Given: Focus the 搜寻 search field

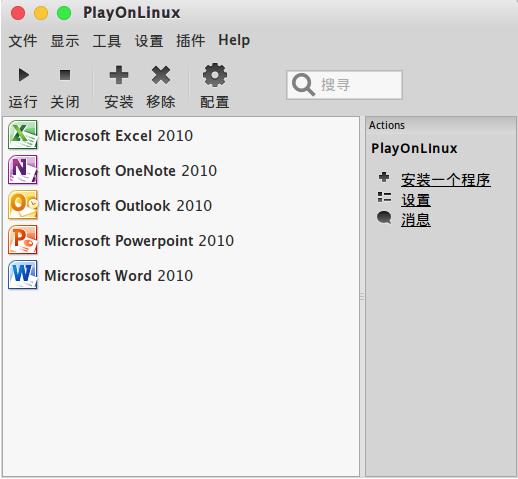Looking at the screenshot, I should pos(345,85).
